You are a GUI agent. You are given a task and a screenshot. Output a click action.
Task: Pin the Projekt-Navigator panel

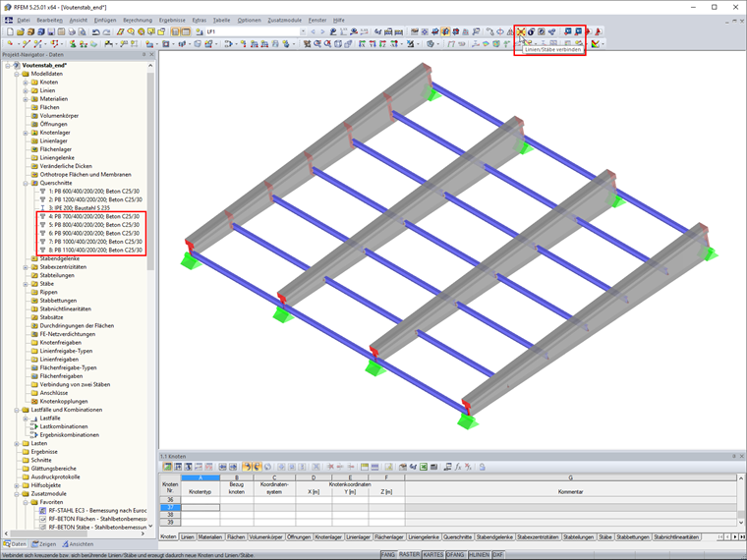click(144, 55)
